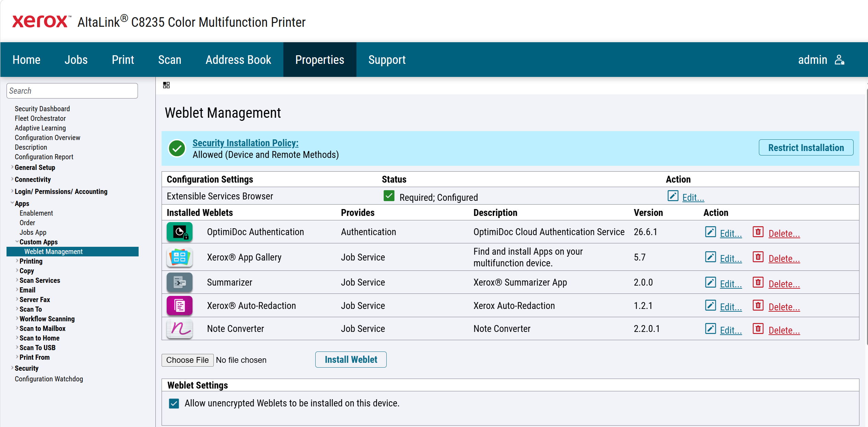Open Configuration Overview in the sidebar
Image resolution: width=868 pixels, height=427 pixels.
[47, 137]
